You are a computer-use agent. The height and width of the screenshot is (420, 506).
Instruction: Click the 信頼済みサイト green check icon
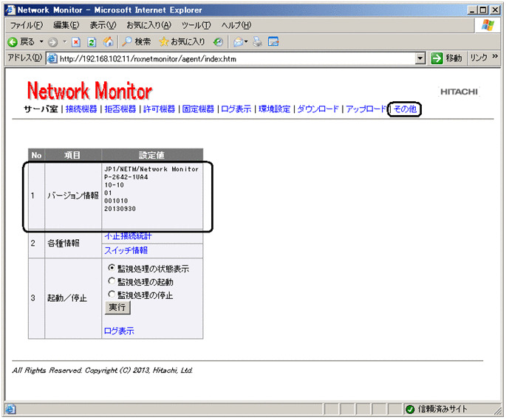[x=410, y=410]
